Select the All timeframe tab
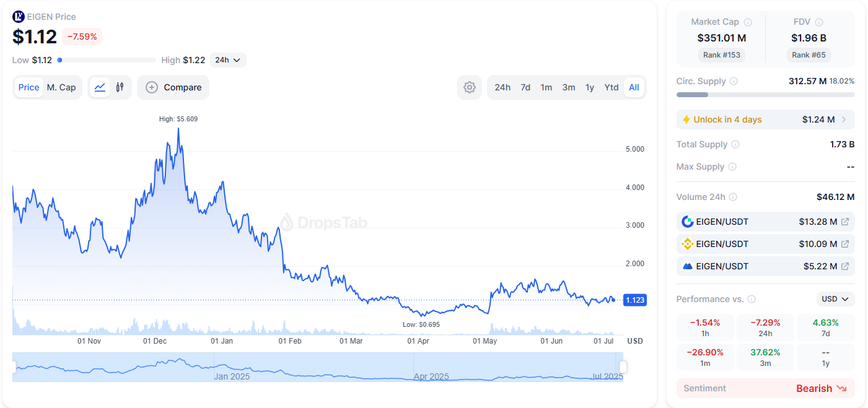The height and width of the screenshot is (408, 868). pyautogui.click(x=634, y=87)
